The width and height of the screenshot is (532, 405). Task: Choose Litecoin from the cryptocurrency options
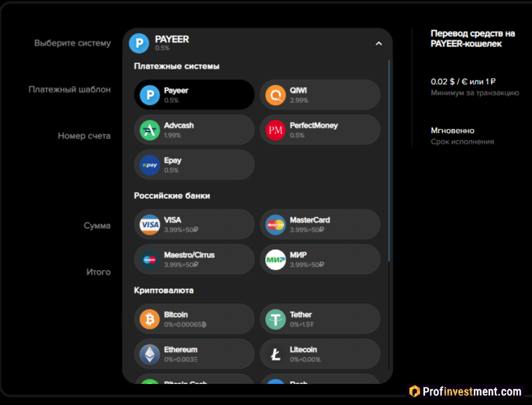pyautogui.click(x=320, y=354)
